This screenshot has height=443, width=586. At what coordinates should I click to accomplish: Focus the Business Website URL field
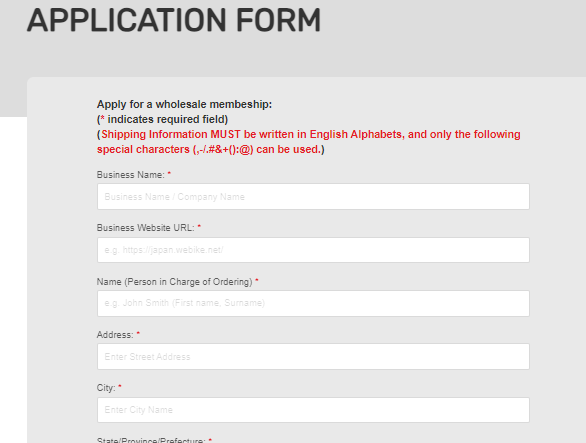(313, 250)
